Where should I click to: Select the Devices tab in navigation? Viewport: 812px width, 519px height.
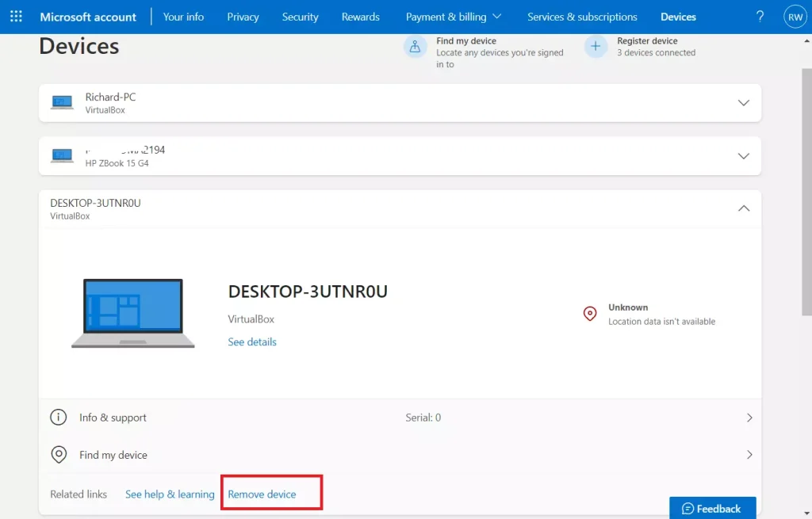(679, 17)
